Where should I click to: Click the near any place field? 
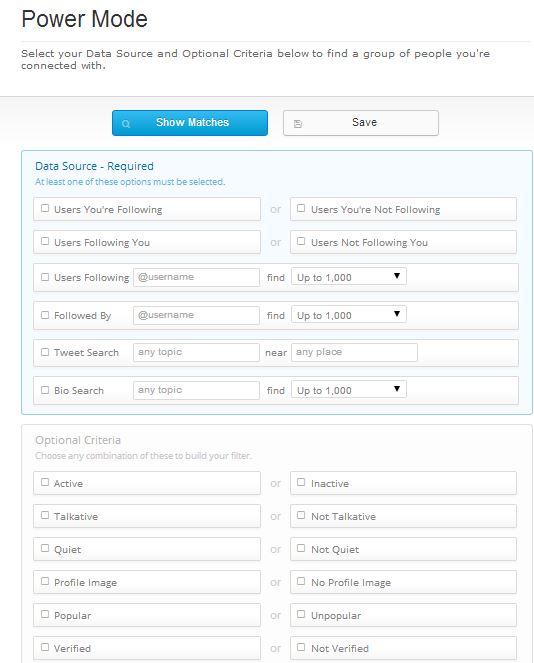(x=354, y=352)
